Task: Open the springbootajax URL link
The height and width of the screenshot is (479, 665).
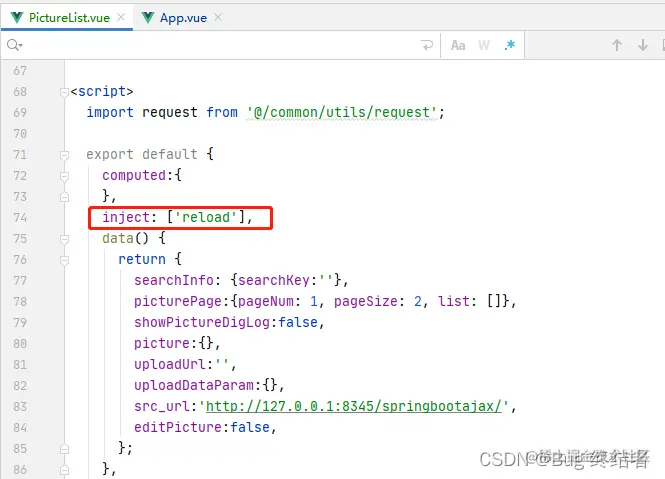Action: click(x=353, y=406)
